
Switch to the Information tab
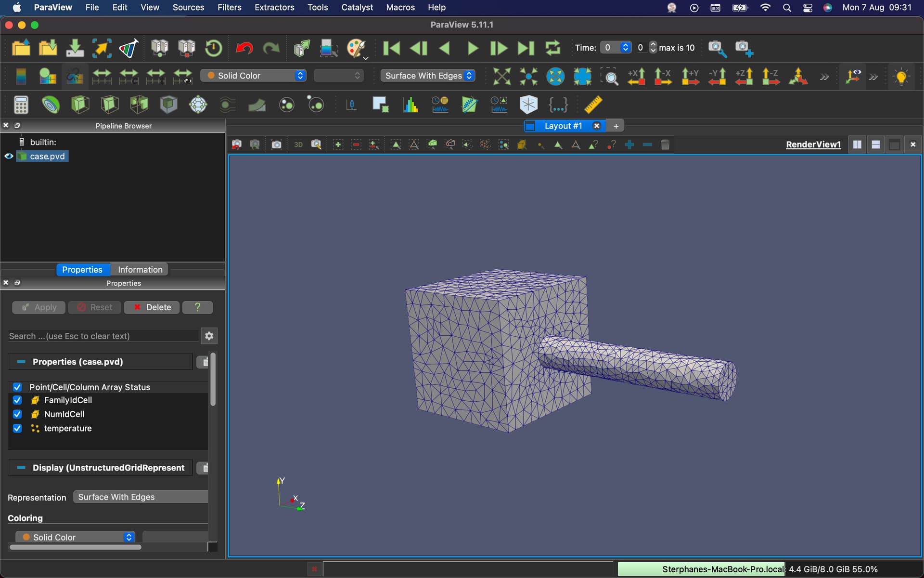pos(140,270)
